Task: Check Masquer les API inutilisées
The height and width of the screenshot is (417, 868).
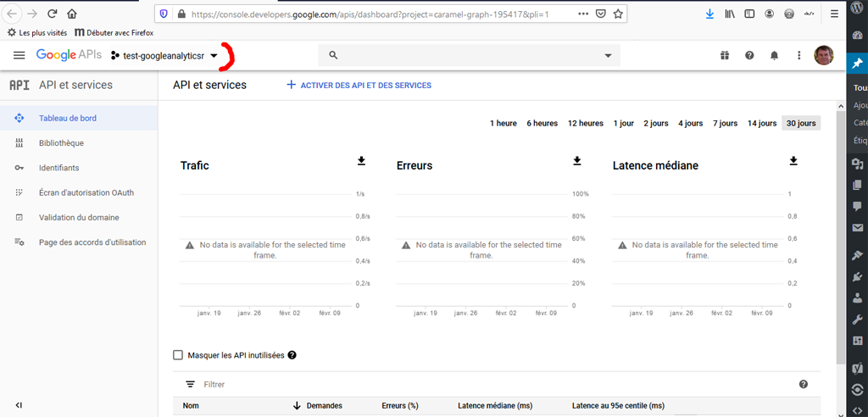Action: (178, 355)
